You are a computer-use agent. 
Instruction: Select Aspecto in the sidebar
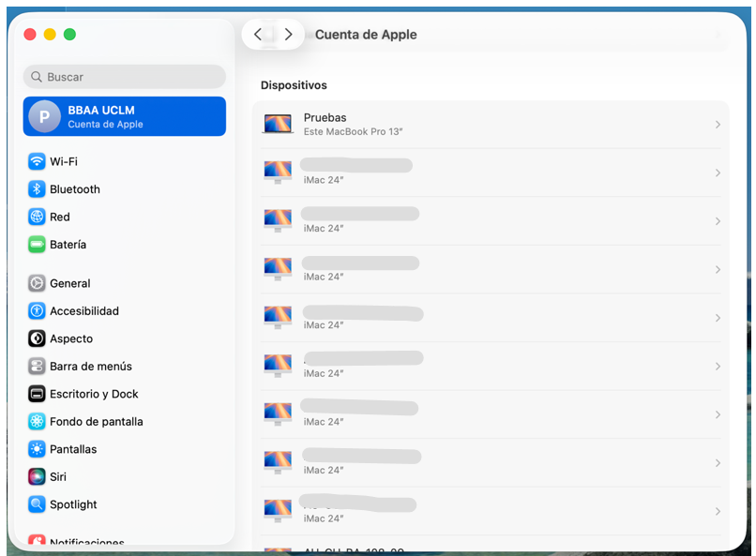71,338
